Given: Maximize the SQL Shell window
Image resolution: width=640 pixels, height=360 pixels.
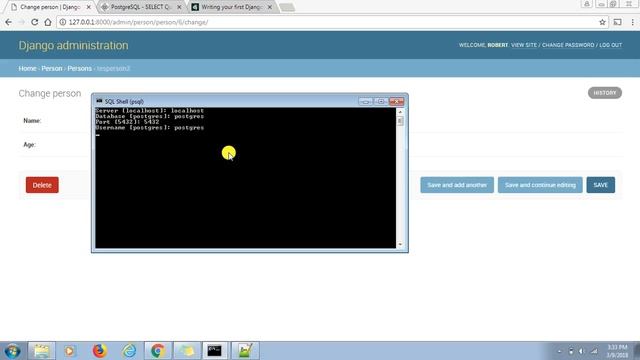Looking at the screenshot, I should click(x=381, y=101).
